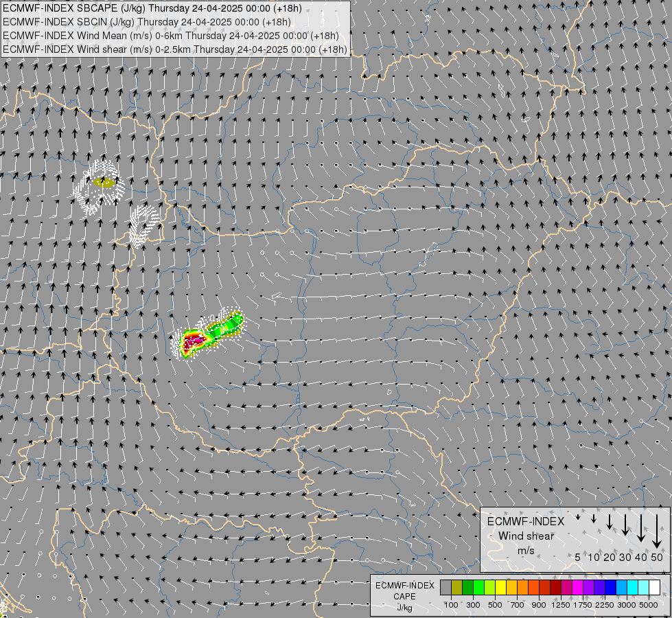Click the 40 m/s wind shear legend arrow
This screenshot has width=672, height=618.
(641, 528)
